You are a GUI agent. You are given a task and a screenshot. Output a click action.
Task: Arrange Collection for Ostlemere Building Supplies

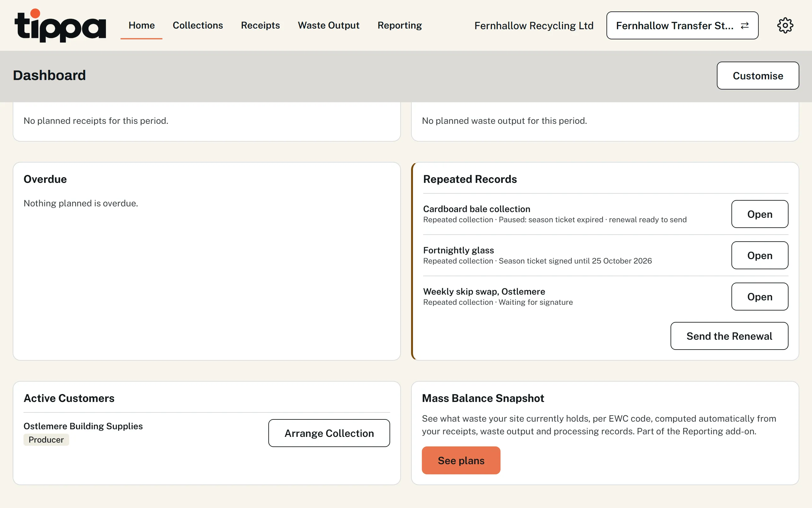point(329,433)
